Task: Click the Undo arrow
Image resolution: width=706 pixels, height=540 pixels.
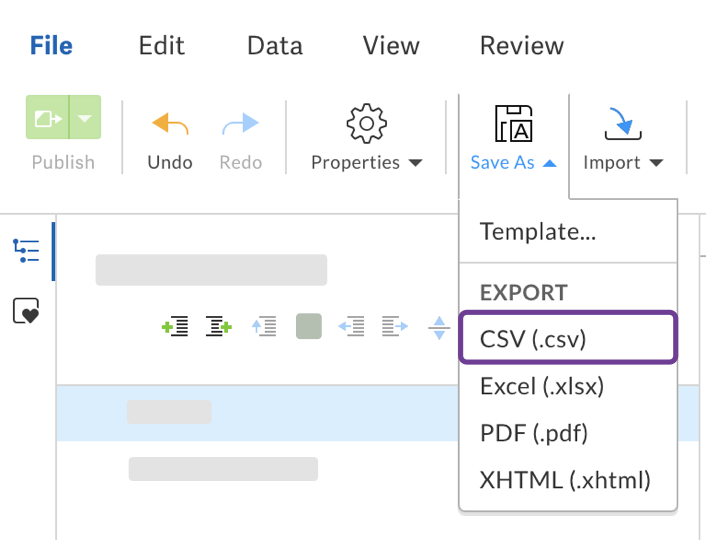Action: coord(169,124)
